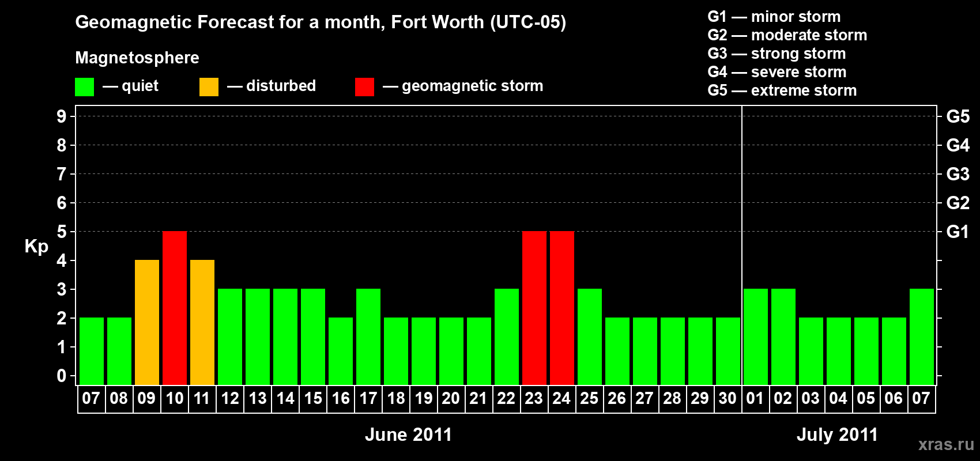
Task: Click the green bar for June 16
Action: click(x=341, y=352)
